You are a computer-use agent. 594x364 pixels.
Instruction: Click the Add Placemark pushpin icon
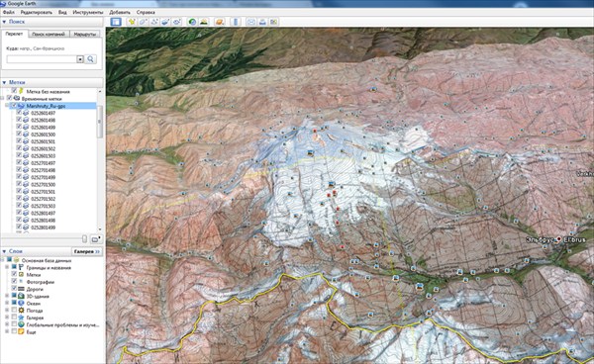132,22
